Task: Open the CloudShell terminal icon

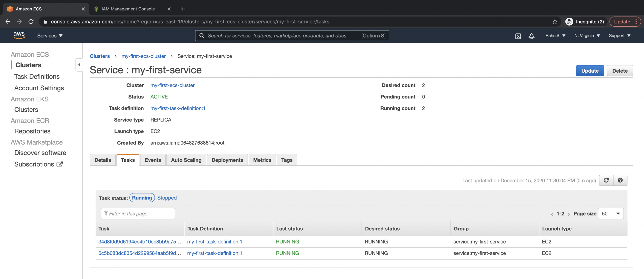Action: (518, 36)
